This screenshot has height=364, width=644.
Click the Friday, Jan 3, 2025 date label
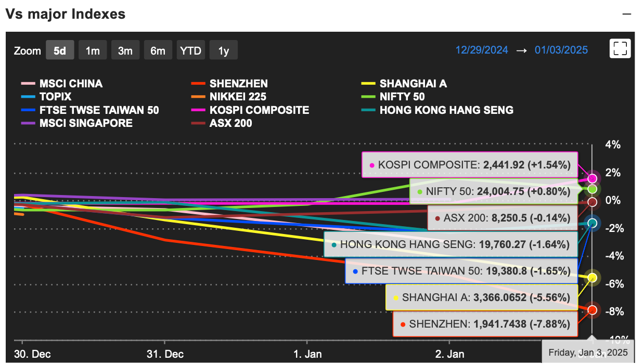(x=588, y=352)
